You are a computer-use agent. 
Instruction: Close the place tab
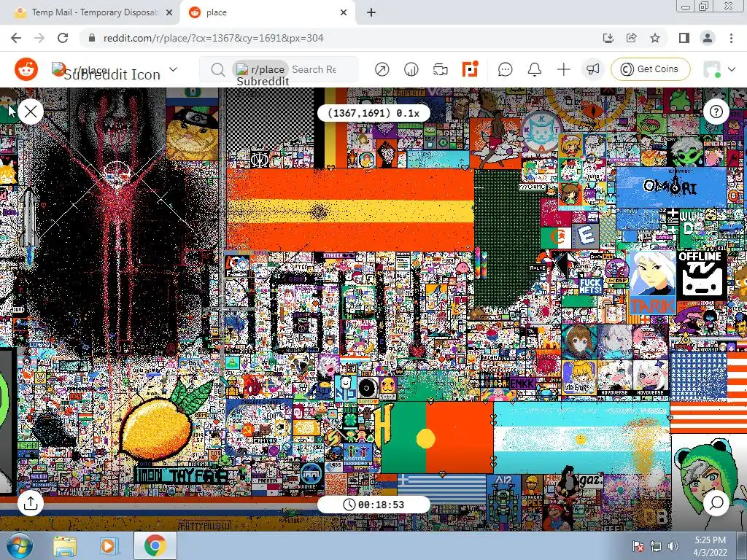[344, 13]
